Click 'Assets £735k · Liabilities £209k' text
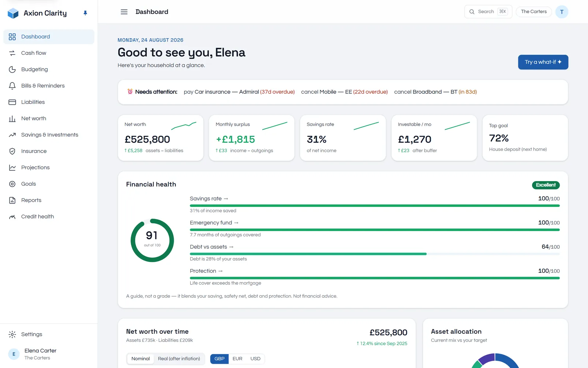The image size is (588, 368). [159, 340]
